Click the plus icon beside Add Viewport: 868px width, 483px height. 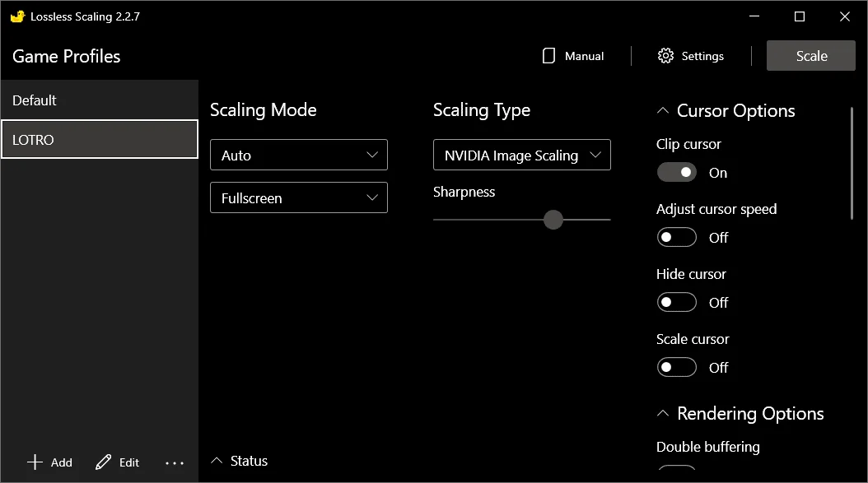click(35, 462)
